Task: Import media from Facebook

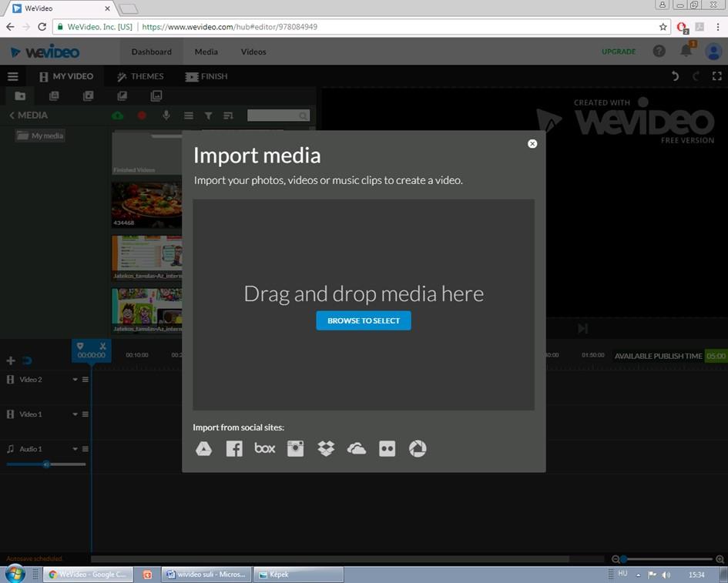Action: tap(234, 448)
